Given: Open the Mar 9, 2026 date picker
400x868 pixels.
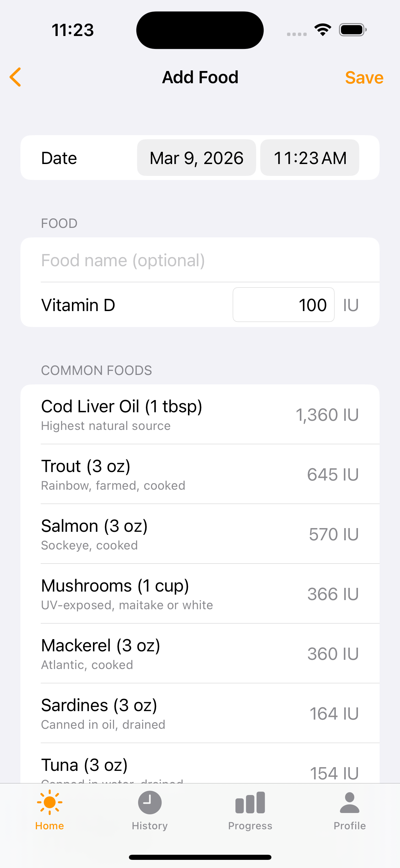Looking at the screenshot, I should [x=196, y=158].
